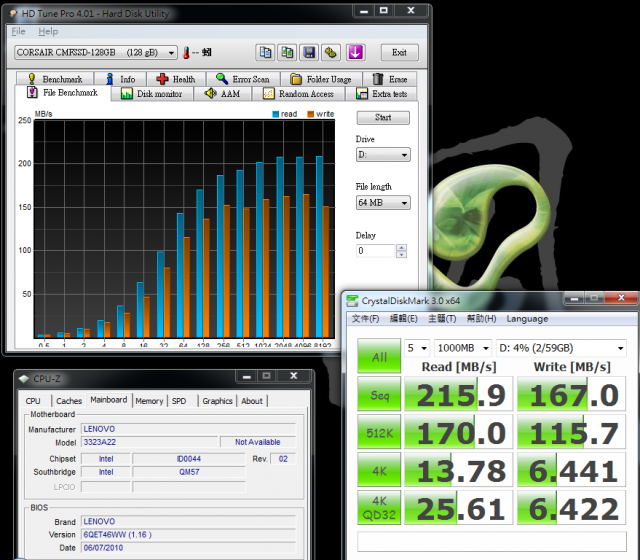Open the Random Access tab
This screenshot has width=640, height=560.
(x=299, y=94)
